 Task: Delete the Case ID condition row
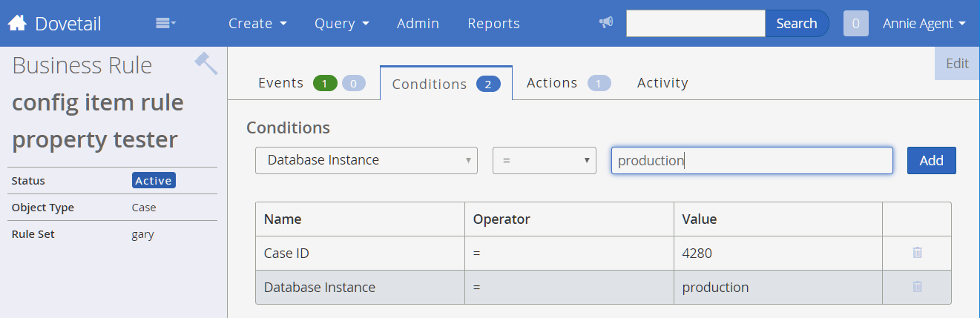tap(917, 253)
